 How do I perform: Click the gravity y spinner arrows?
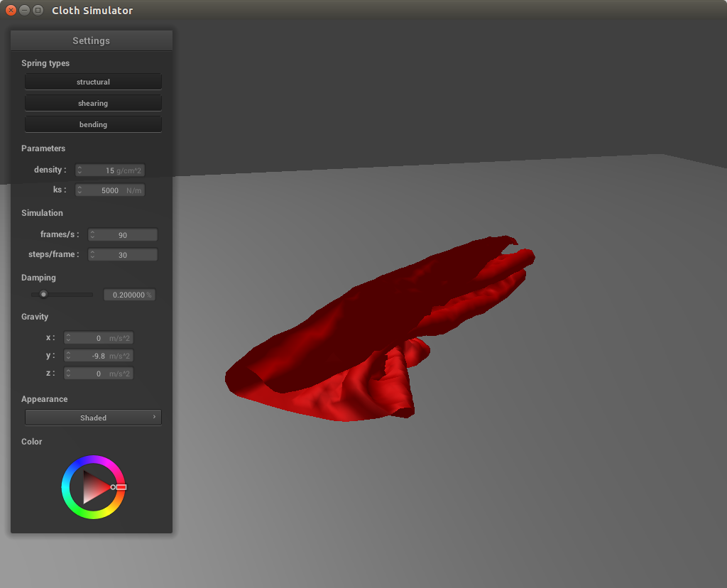(69, 356)
